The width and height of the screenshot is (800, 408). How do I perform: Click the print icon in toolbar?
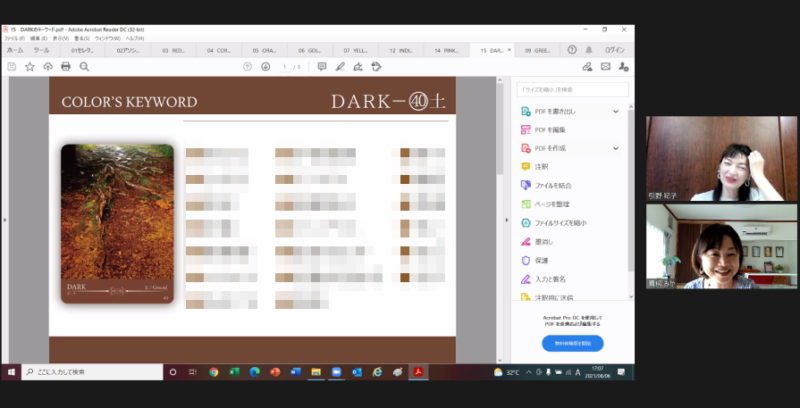tap(66, 67)
